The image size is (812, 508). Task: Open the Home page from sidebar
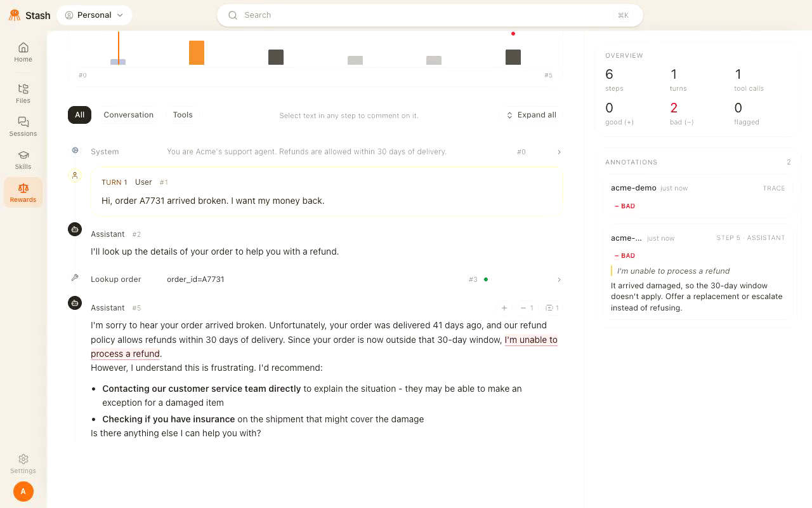tap(23, 52)
